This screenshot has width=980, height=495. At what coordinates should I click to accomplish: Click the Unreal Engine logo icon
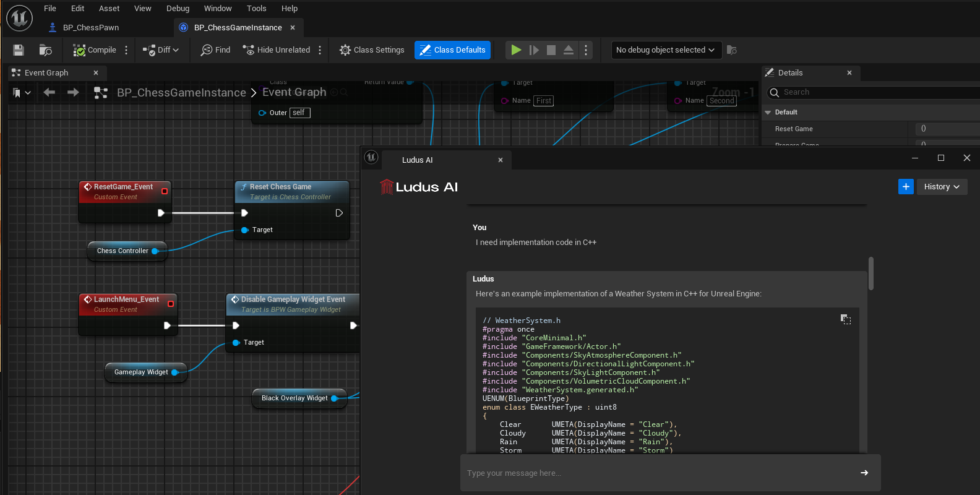(x=19, y=17)
